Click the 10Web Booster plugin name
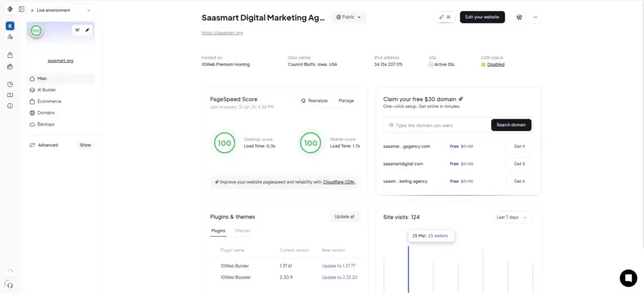The width and height of the screenshot is (644, 294). click(x=236, y=278)
